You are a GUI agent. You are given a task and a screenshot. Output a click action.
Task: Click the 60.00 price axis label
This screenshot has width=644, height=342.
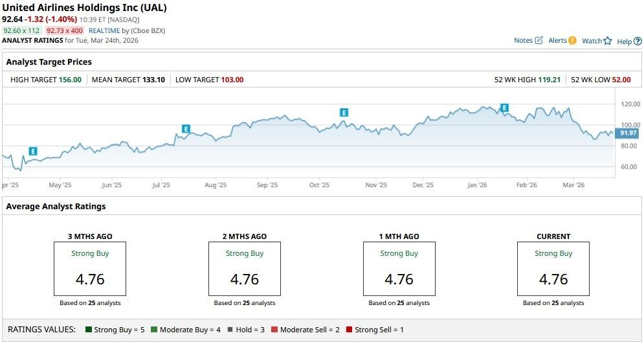[x=630, y=166]
